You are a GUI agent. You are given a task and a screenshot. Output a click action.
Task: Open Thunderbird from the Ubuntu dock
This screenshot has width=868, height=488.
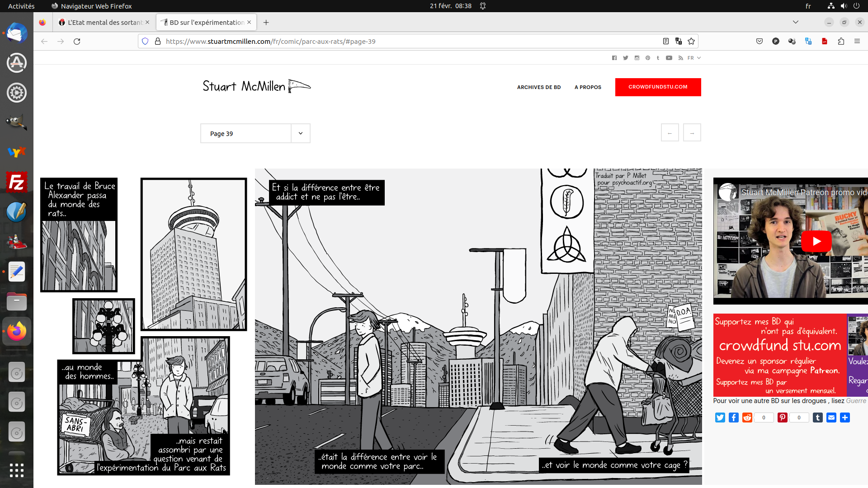17,33
